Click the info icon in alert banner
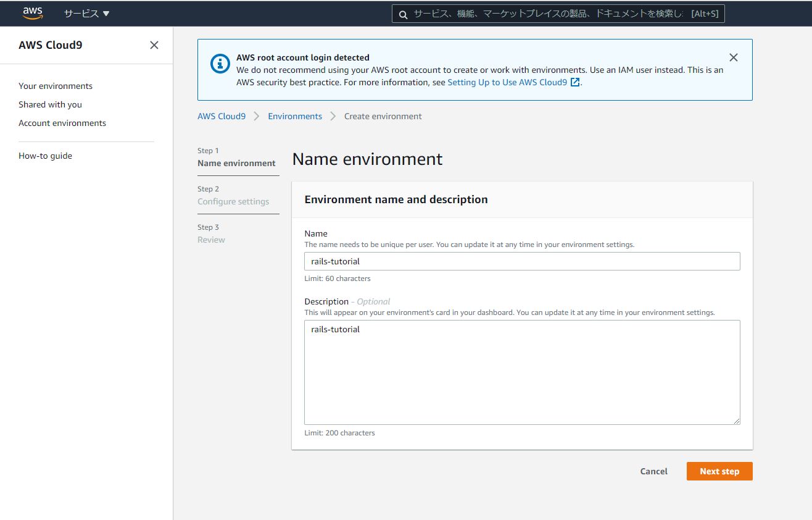The height and width of the screenshot is (520, 812). (x=220, y=64)
